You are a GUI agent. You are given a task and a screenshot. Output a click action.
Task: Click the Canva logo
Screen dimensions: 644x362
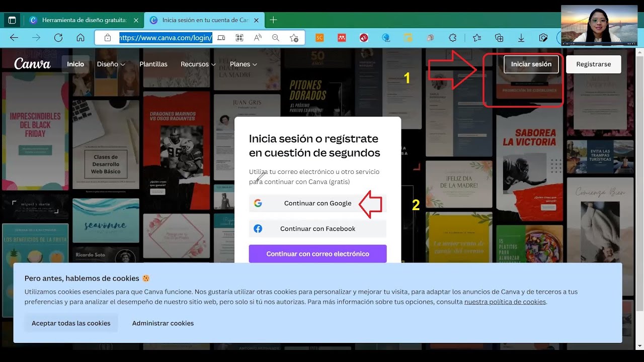pyautogui.click(x=32, y=64)
